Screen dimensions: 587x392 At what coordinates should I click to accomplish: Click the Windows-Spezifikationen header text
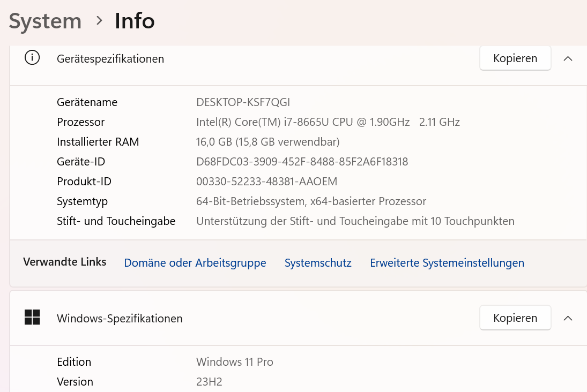tap(120, 318)
